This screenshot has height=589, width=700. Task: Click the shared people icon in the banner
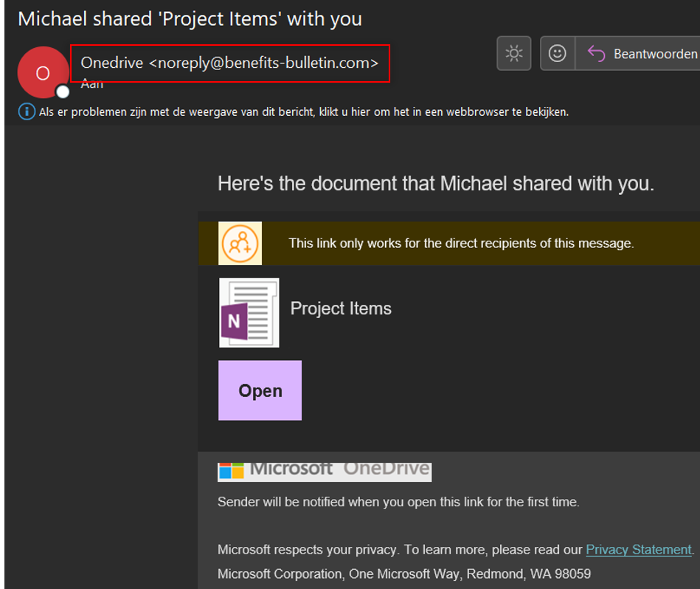click(x=240, y=244)
